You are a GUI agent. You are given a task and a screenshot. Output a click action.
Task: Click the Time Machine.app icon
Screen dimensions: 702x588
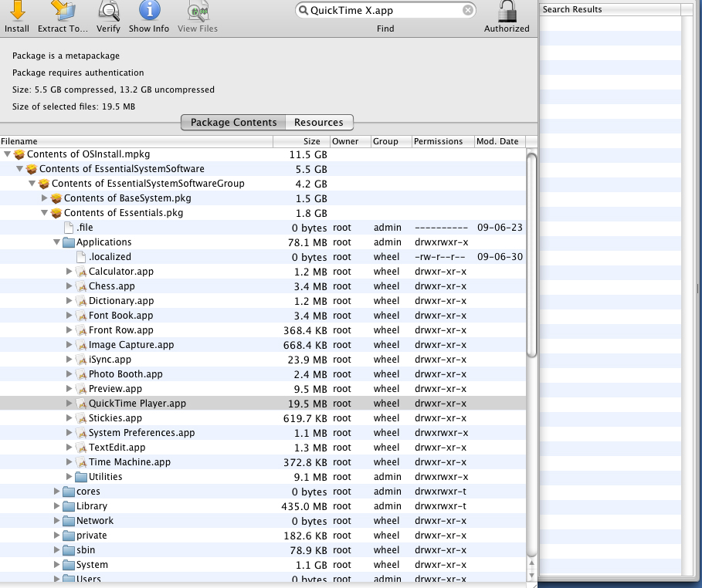pyautogui.click(x=81, y=462)
